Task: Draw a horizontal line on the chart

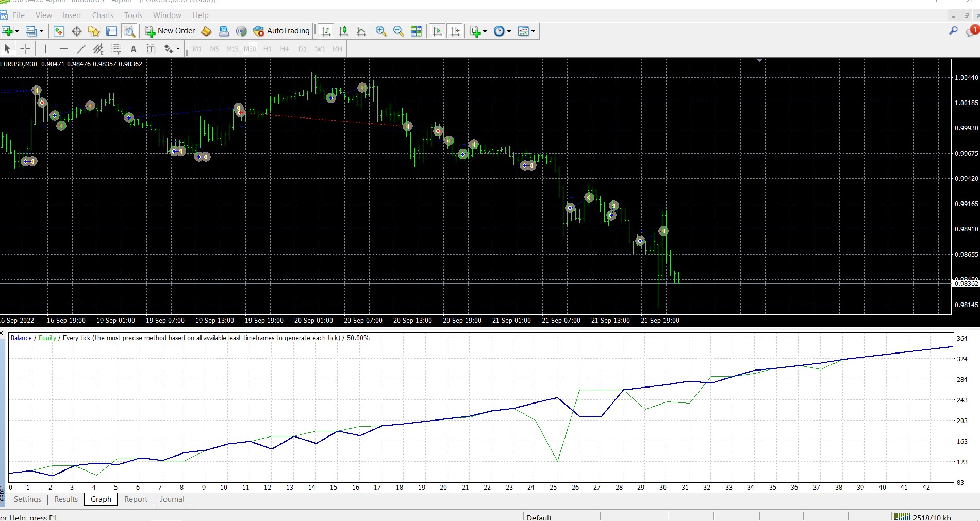Action: tap(63, 49)
